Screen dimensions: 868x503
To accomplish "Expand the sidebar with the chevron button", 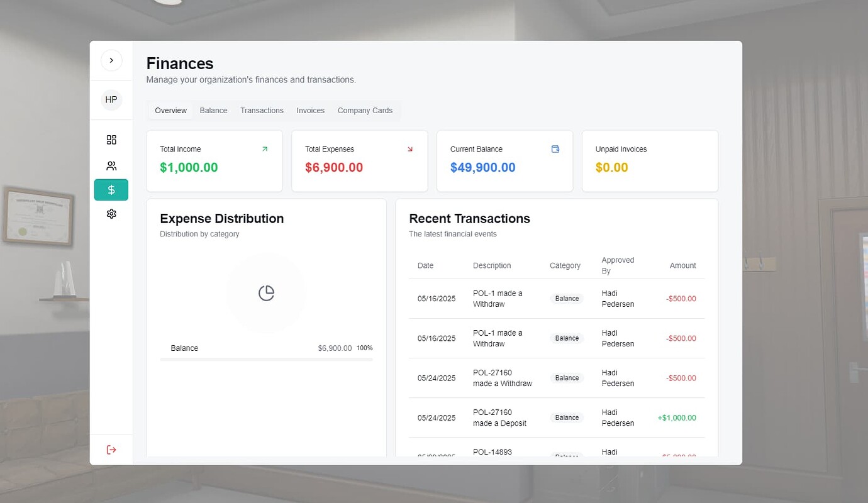I will [111, 60].
